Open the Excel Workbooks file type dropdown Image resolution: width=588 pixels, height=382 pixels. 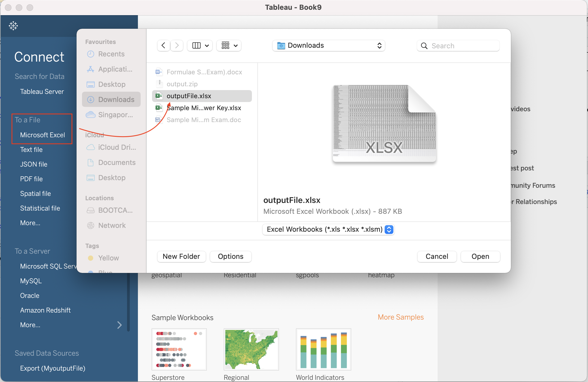point(328,230)
